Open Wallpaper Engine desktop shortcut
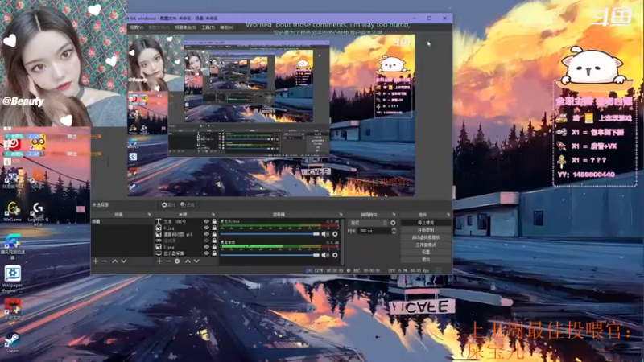The height and width of the screenshot is (362, 644). [x=12, y=278]
